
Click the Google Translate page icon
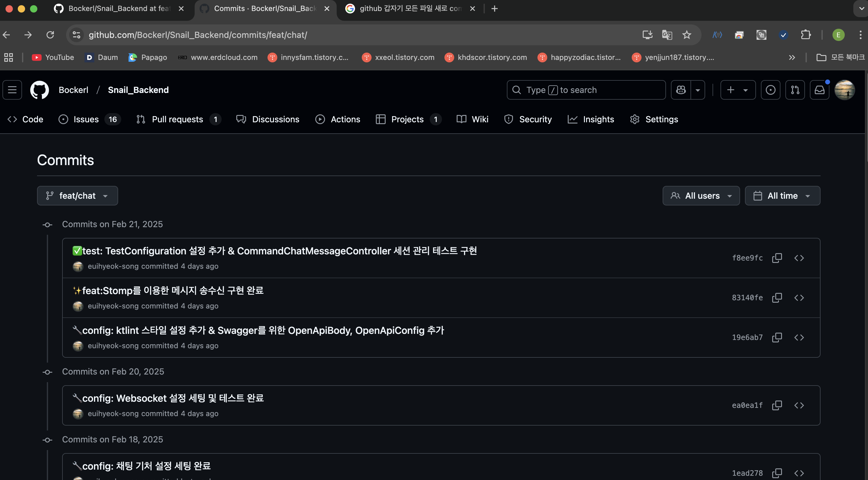coord(667,35)
